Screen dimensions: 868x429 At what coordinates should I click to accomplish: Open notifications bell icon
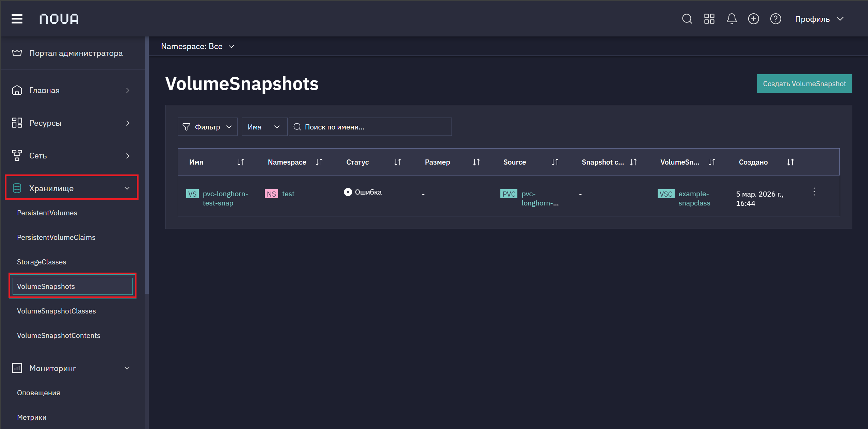[732, 19]
